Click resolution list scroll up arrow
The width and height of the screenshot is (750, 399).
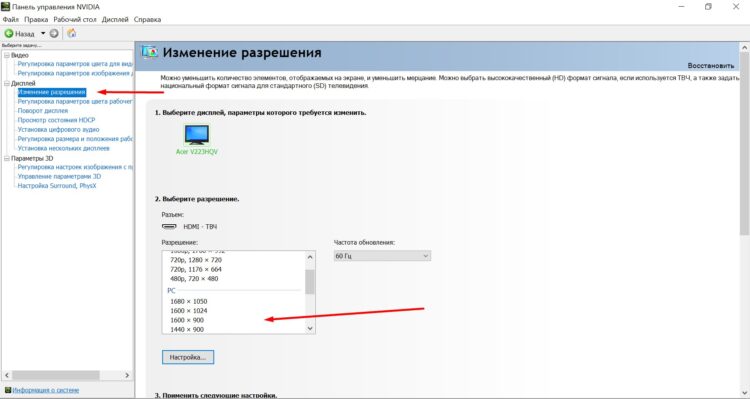tap(310, 257)
